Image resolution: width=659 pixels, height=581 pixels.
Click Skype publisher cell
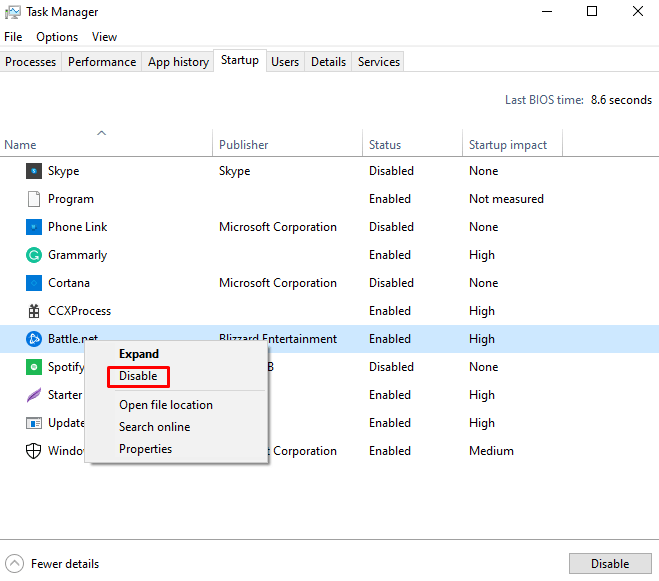(x=235, y=171)
